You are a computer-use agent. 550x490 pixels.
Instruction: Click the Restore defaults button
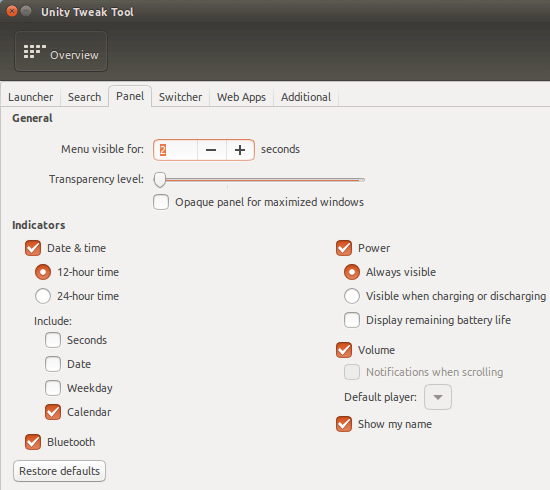(x=59, y=471)
